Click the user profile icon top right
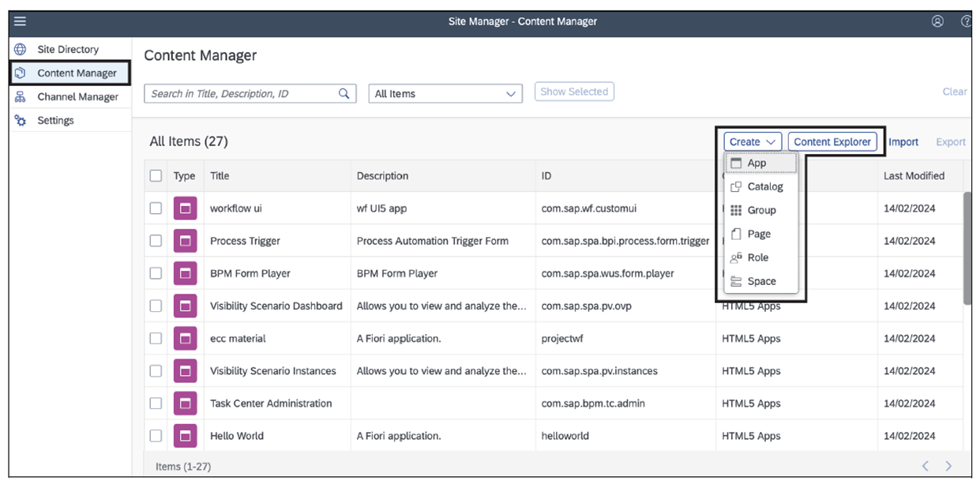 point(937,21)
